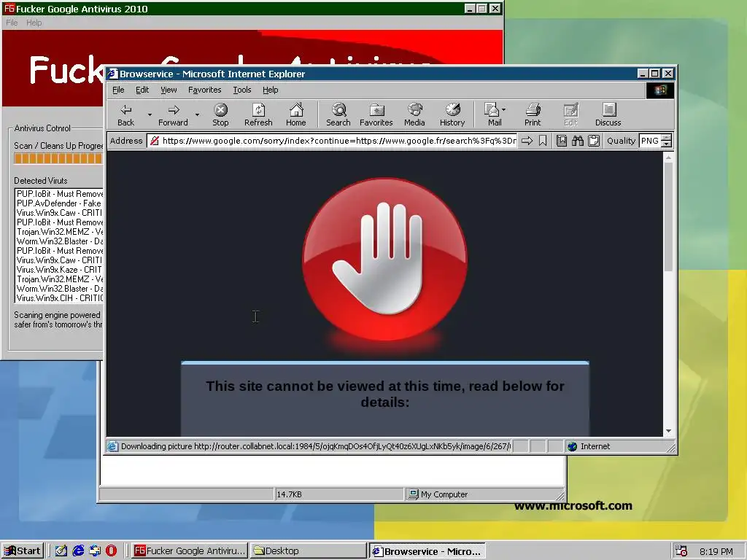Click the red stop hand image
Viewport: 747px width, 560px height.
tap(385, 260)
